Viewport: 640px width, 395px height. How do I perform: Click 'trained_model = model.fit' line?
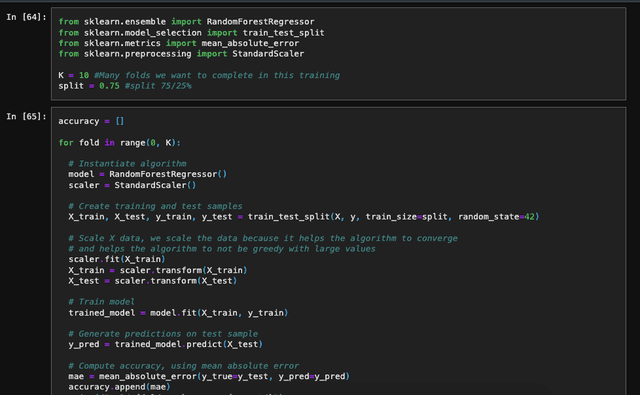(x=178, y=313)
